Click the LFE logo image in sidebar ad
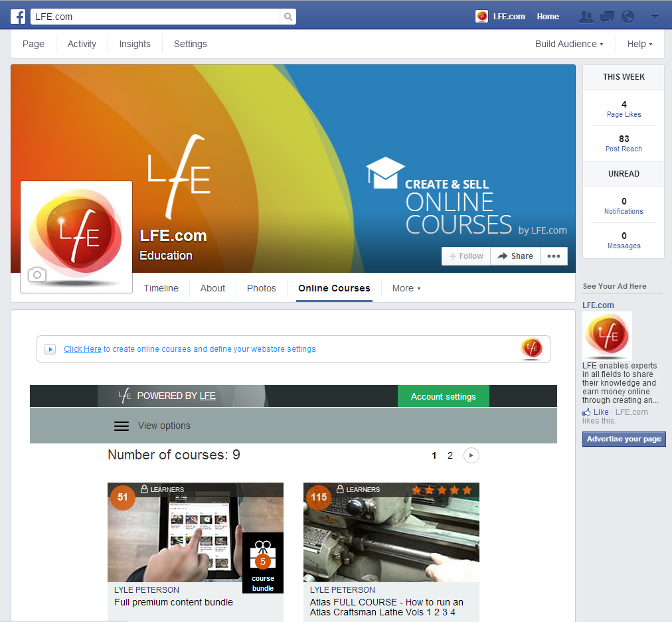Image resolution: width=672 pixels, height=622 pixels. click(607, 337)
